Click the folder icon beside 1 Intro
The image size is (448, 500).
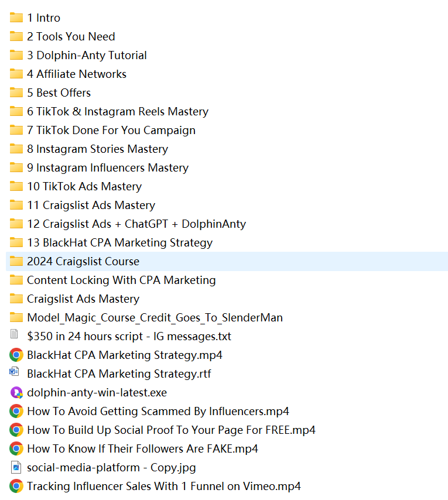[x=16, y=18]
